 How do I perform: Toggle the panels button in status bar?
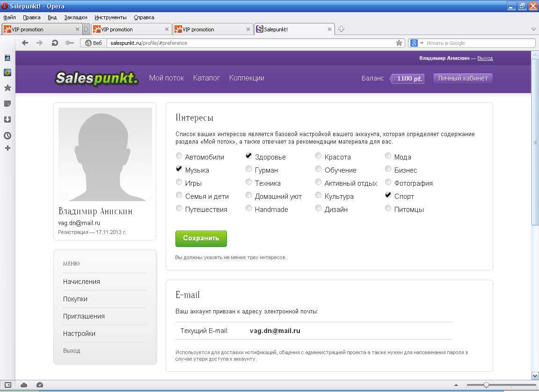coord(7,385)
